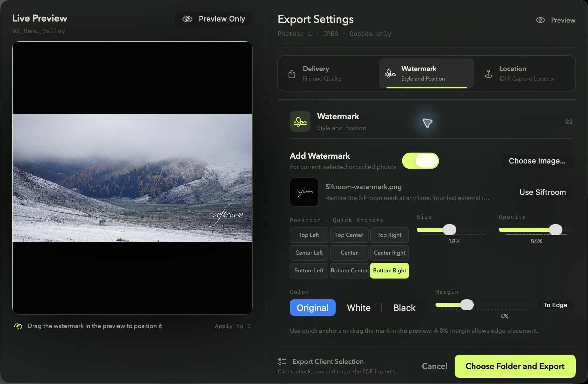Anchor watermark to Center Right
588x384 pixels.
click(389, 253)
